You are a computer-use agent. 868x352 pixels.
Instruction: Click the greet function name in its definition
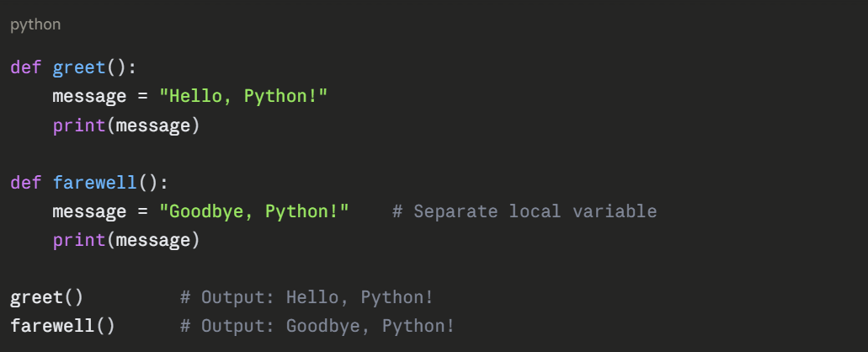click(79, 67)
